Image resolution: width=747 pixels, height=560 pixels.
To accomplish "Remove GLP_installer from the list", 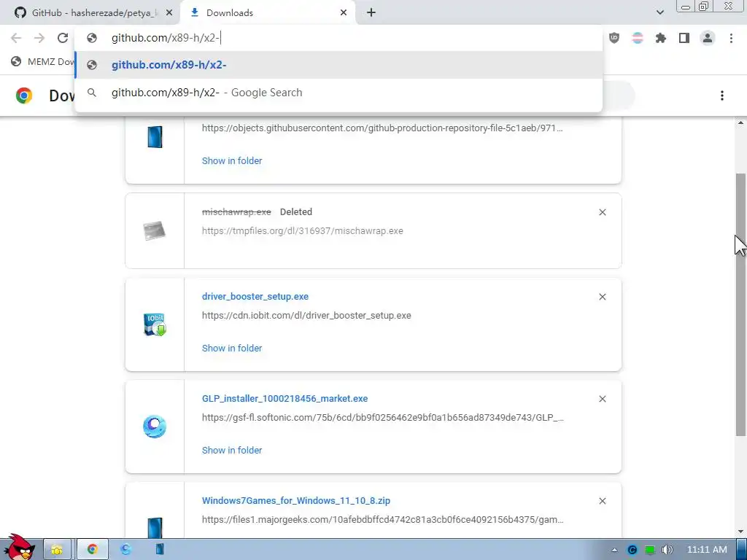I will tap(602, 399).
